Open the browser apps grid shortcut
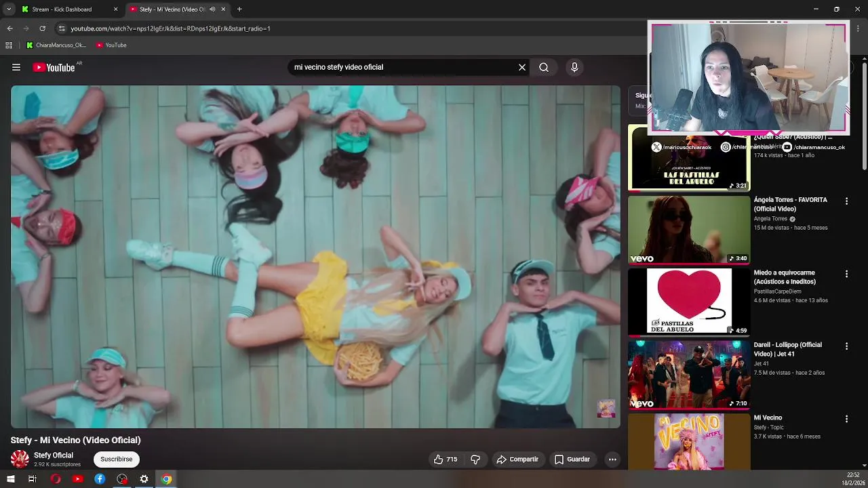Image resolution: width=868 pixels, height=488 pixels. [9, 45]
